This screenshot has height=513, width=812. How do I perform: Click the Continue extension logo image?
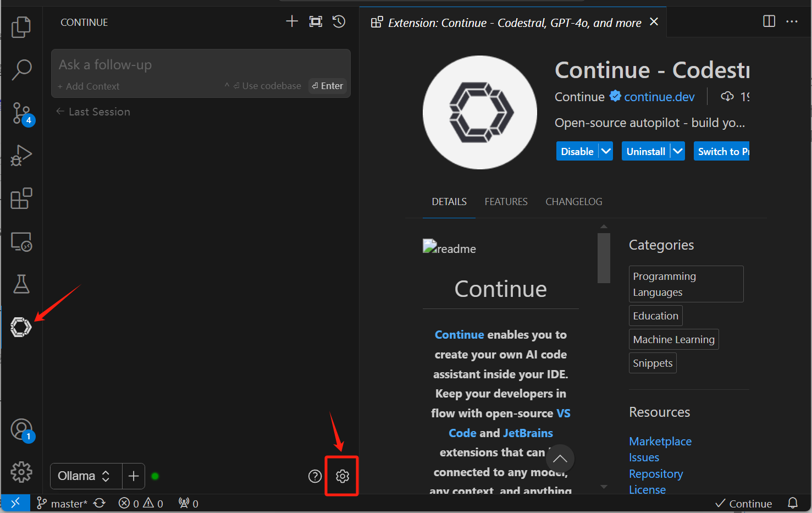pos(480,112)
